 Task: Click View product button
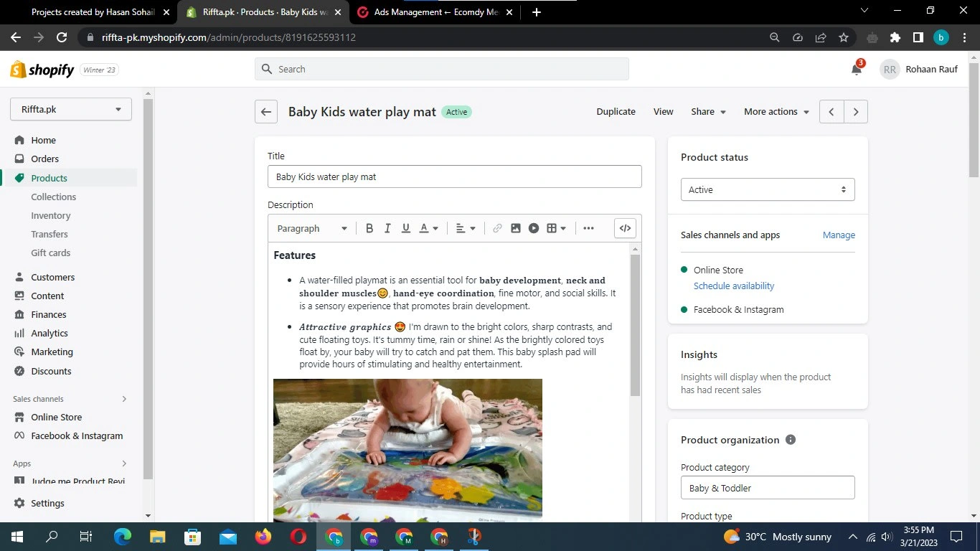pos(663,111)
